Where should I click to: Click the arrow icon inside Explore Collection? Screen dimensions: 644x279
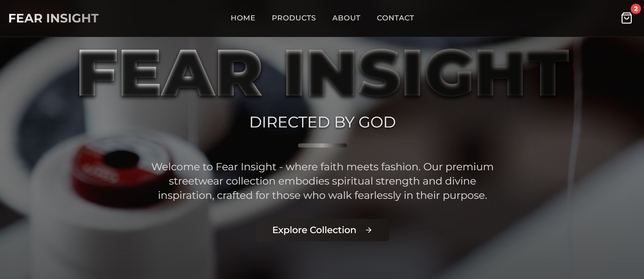tap(369, 230)
